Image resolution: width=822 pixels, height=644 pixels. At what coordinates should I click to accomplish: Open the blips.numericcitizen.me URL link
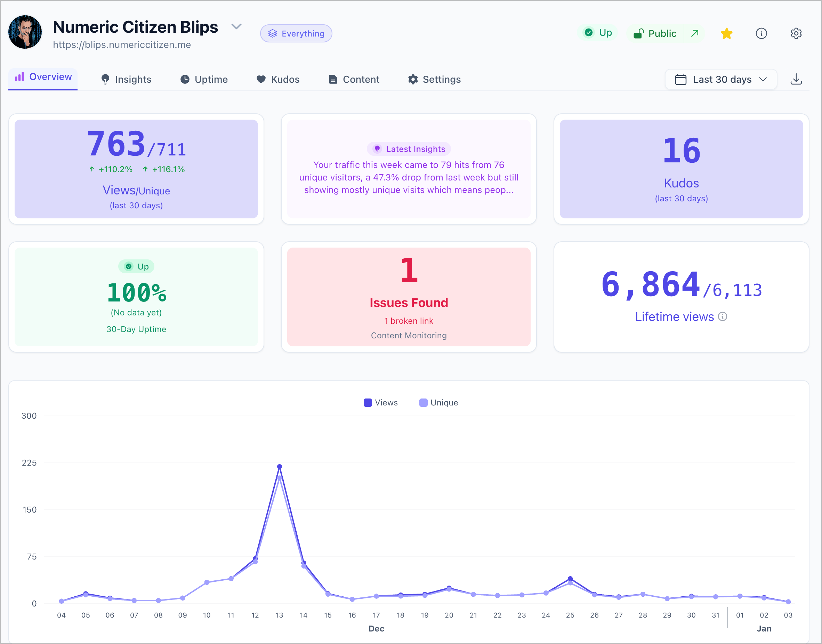pos(122,45)
